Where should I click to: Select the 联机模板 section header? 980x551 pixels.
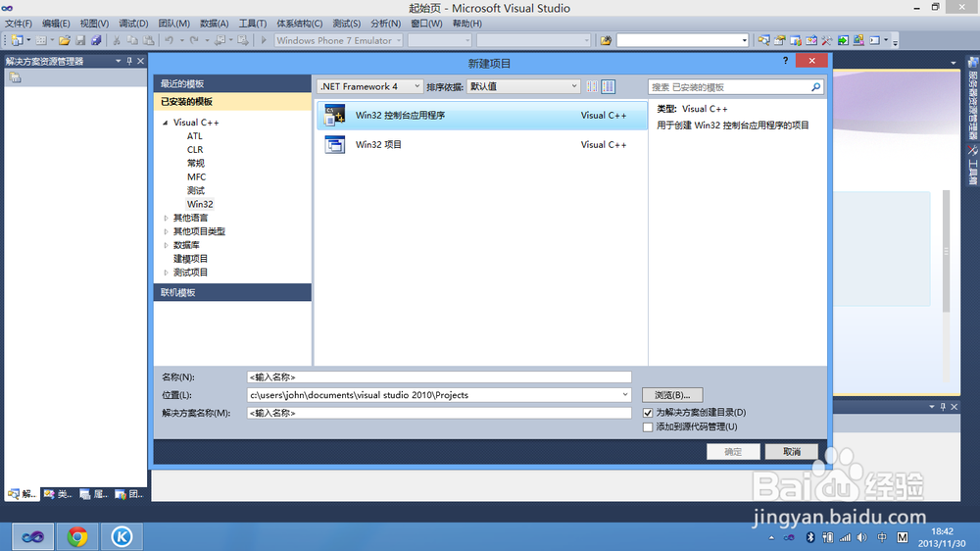[x=232, y=292]
